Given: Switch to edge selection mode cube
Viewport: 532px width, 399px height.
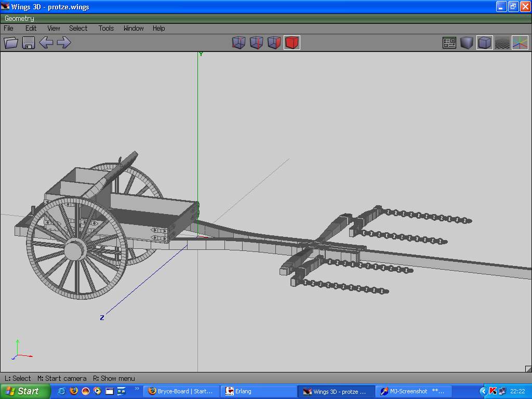Looking at the screenshot, I should (x=256, y=43).
